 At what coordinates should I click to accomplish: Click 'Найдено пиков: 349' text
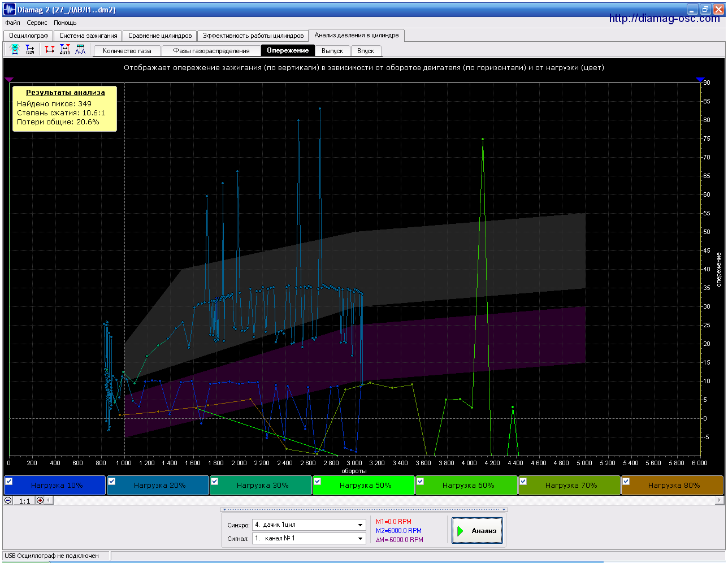[54, 104]
